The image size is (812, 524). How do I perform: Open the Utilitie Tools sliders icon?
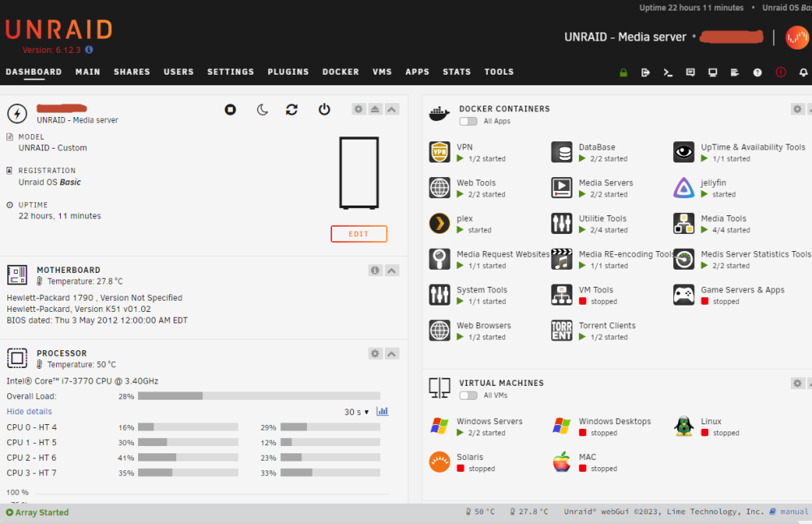pyautogui.click(x=562, y=223)
